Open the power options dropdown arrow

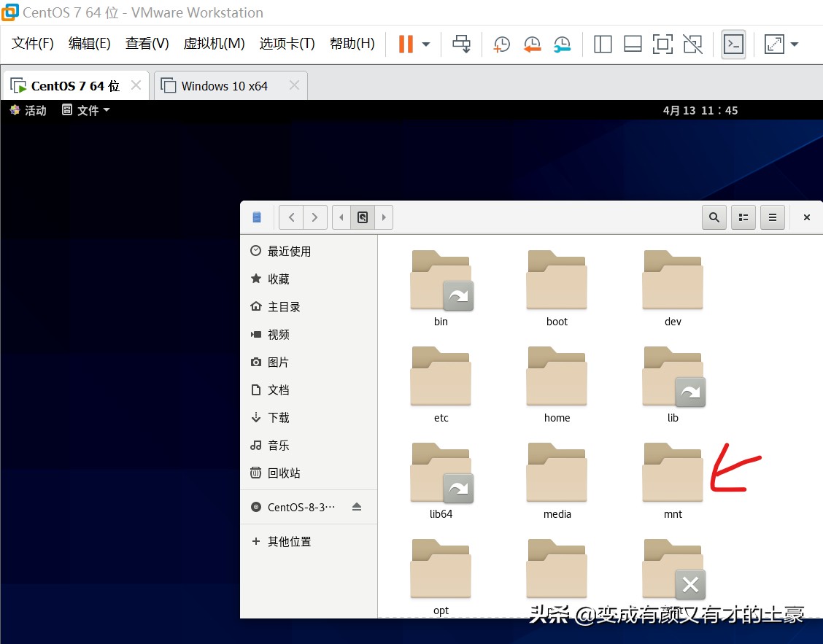click(426, 44)
